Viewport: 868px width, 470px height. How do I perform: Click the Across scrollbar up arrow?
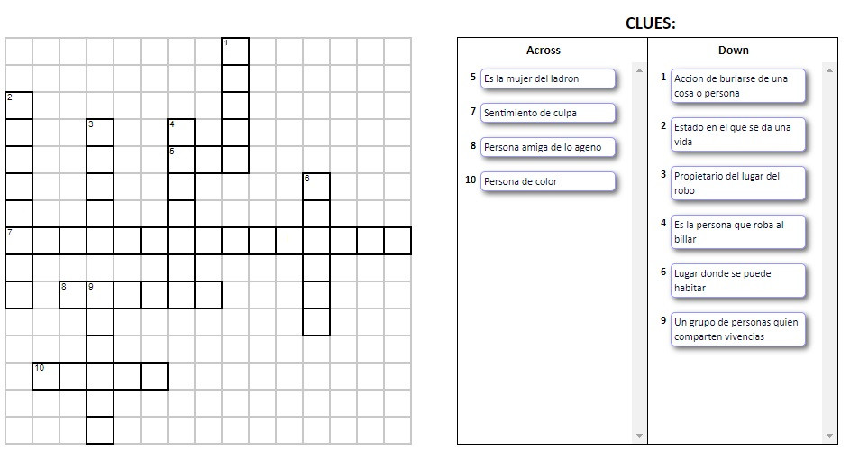(639, 70)
